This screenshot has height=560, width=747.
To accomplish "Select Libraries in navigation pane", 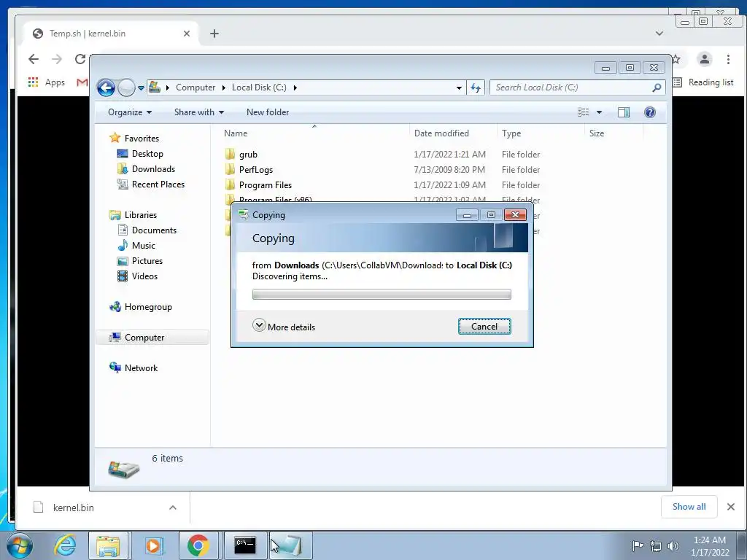I will (141, 215).
